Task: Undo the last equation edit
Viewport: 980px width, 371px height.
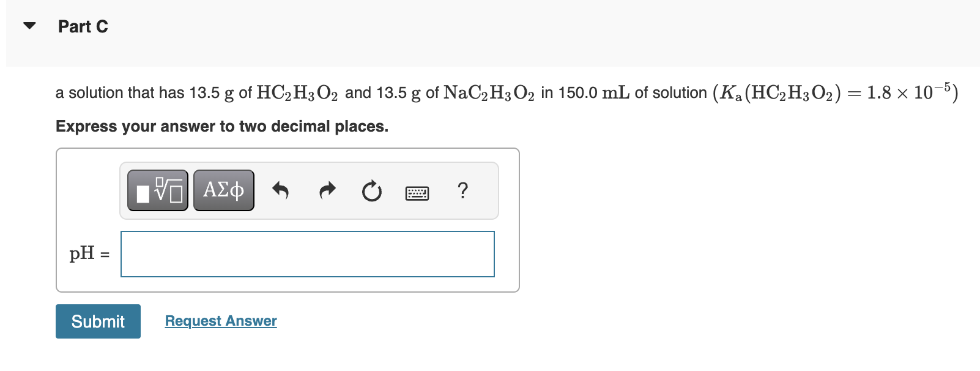Action: point(281,192)
